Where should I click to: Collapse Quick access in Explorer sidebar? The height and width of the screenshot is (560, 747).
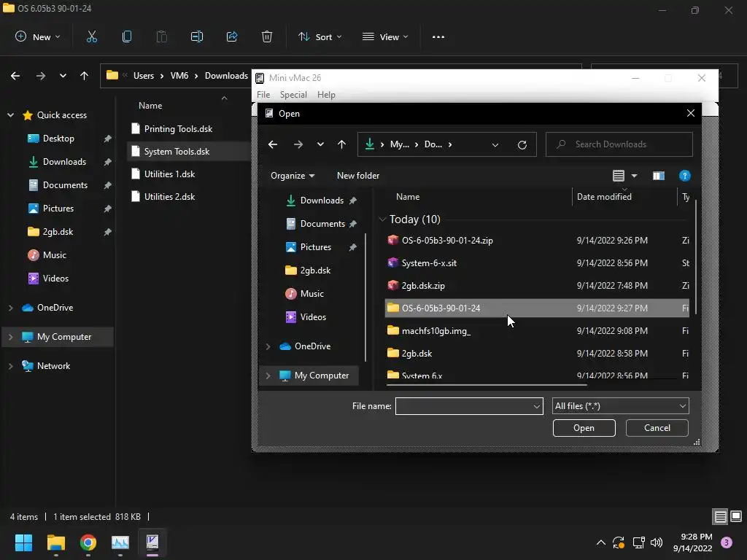(10, 114)
